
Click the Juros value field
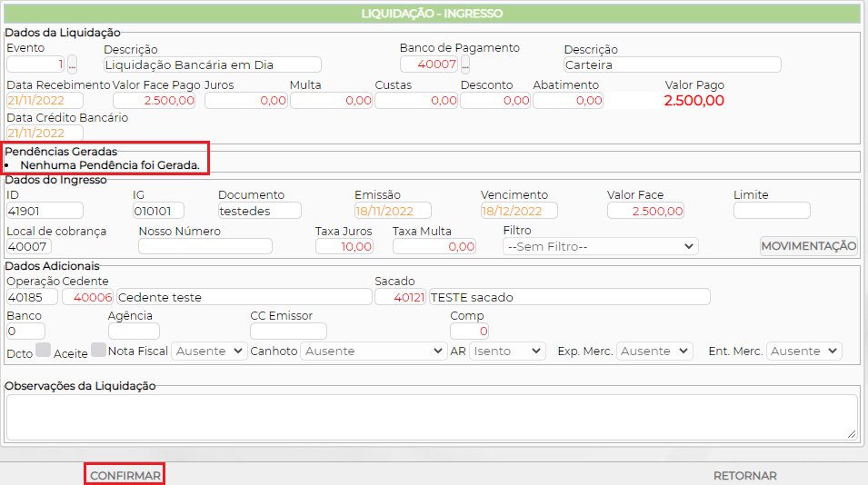pyautogui.click(x=245, y=101)
